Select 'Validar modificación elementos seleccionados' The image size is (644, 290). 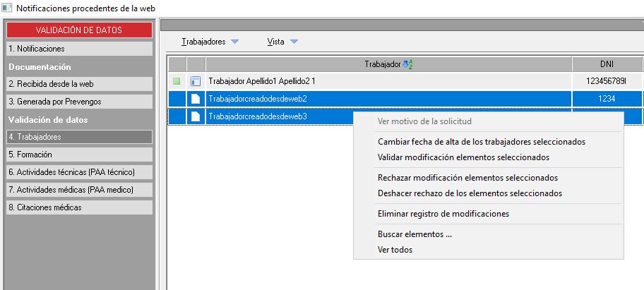click(x=463, y=157)
